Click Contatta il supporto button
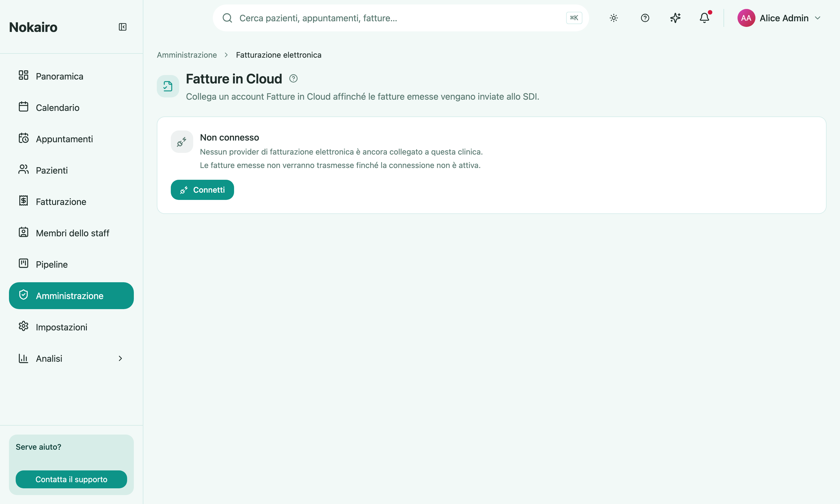The width and height of the screenshot is (840, 504). click(x=71, y=479)
